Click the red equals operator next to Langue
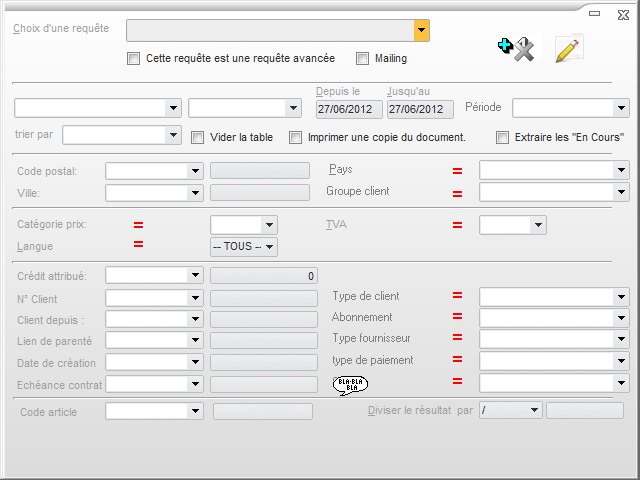 coord(138,246)
